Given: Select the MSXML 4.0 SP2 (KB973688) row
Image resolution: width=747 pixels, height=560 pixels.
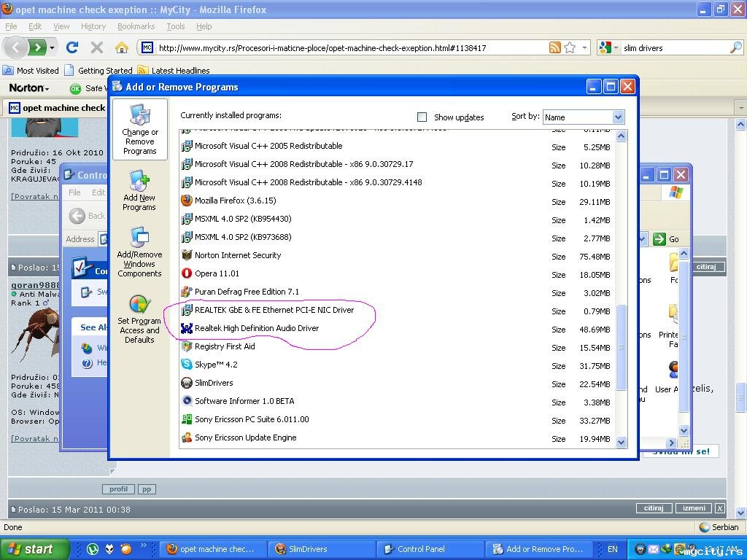Looking at the screenshot, I should pyautogui.click(x=397, y=237).
